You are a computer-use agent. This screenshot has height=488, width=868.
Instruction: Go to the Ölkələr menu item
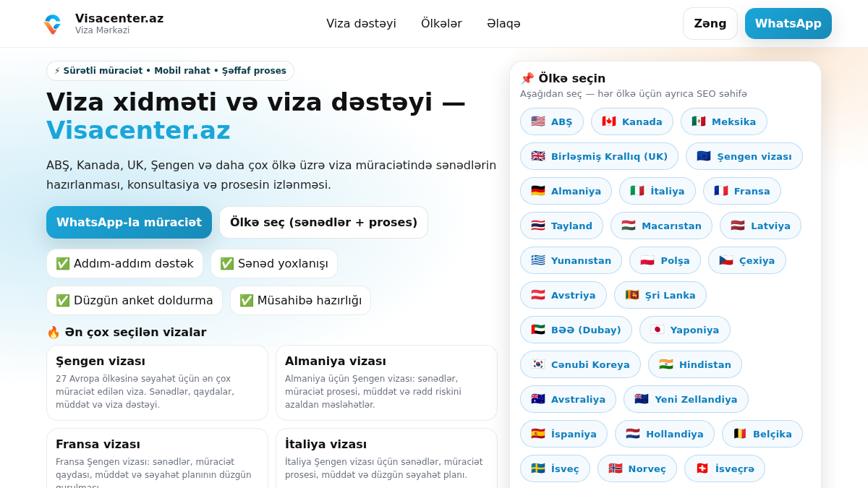tap(441, 23)
